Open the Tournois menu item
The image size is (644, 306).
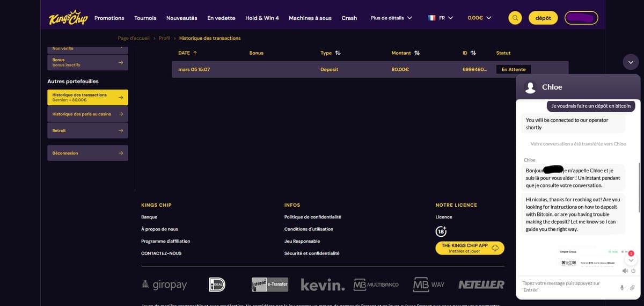tap(145, 18)
